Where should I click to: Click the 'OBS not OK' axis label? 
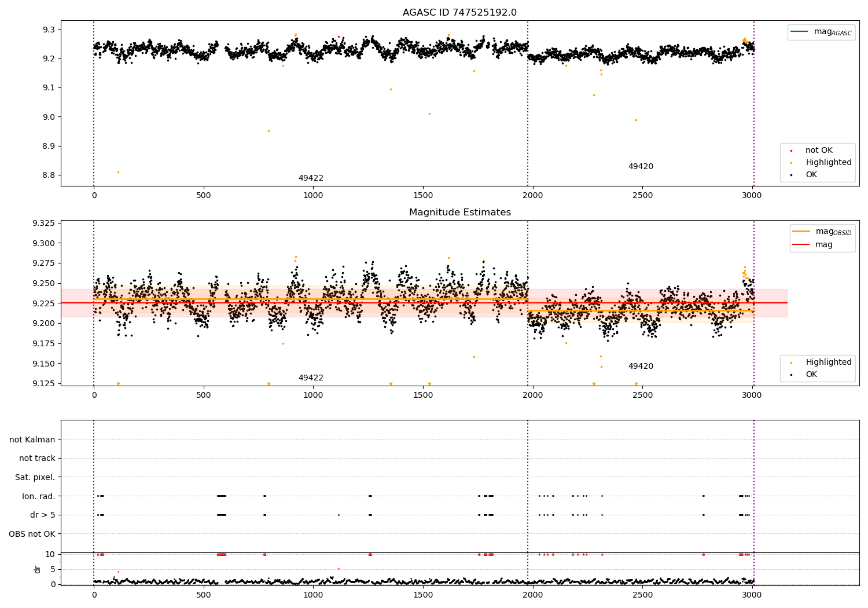tap(32, 534)
